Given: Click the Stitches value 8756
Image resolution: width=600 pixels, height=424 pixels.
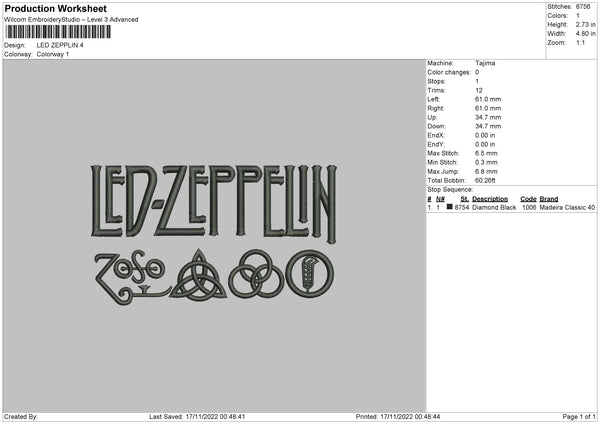Looking at the screenshot, I should (583, 7).
